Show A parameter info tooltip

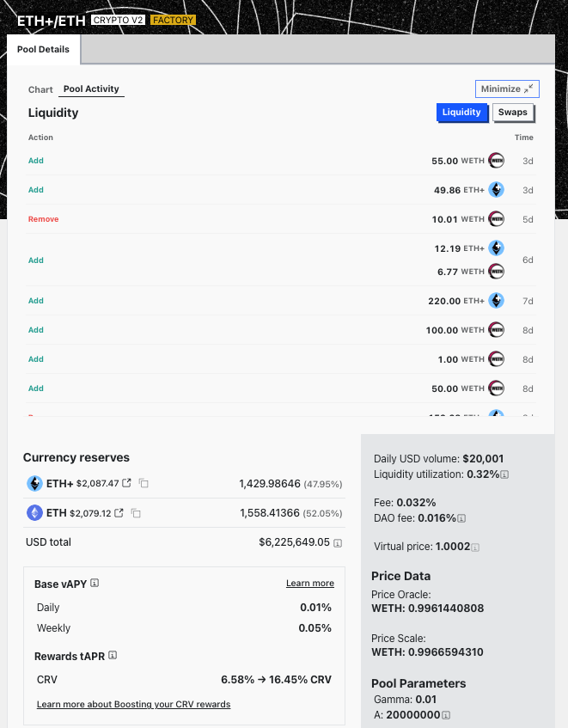(445, 715)
